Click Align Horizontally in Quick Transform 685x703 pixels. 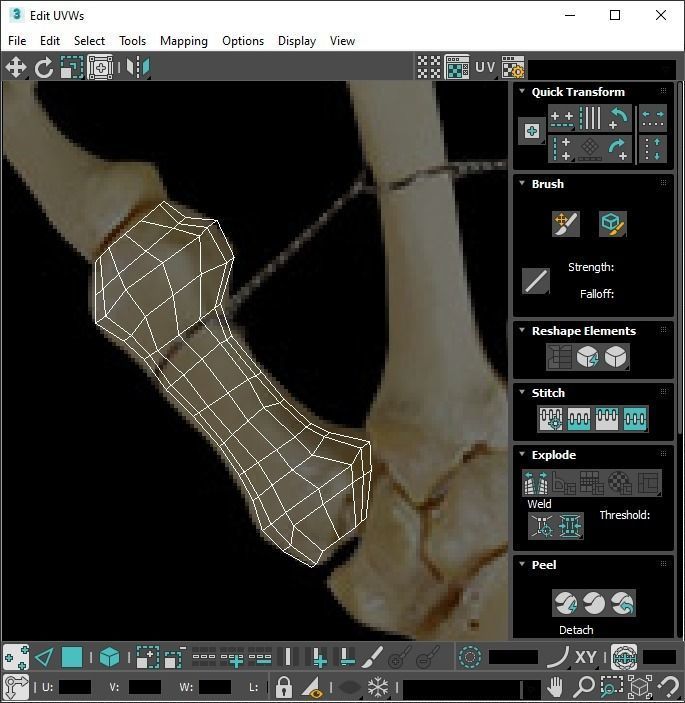click(x=562, y=118)
